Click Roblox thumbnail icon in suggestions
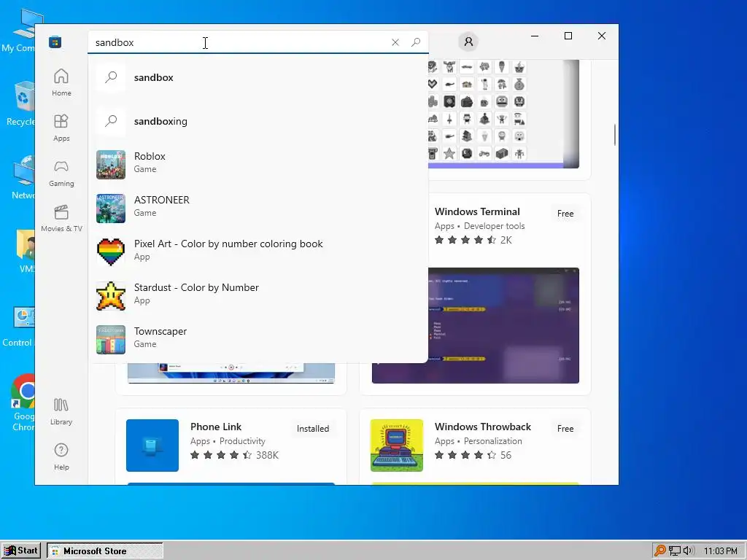The height and width of the screenshot is (560, 747). [111, 165]
